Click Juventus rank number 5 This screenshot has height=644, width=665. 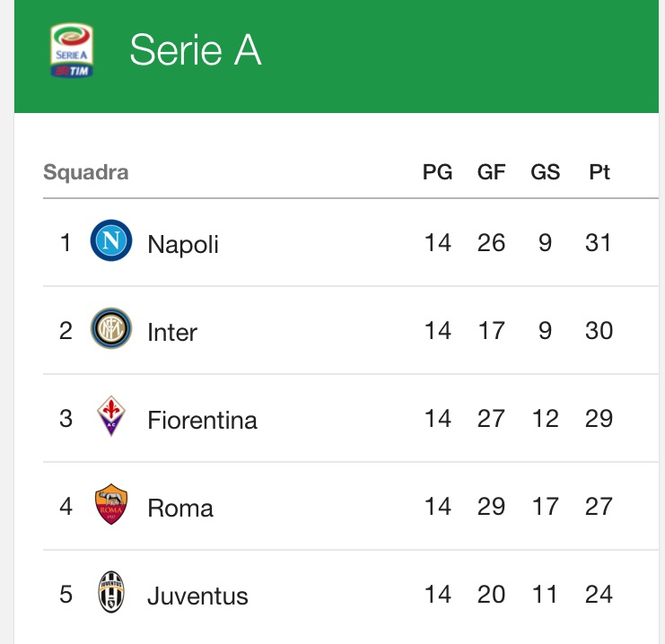pyautogui.click(x=66, y=594)
